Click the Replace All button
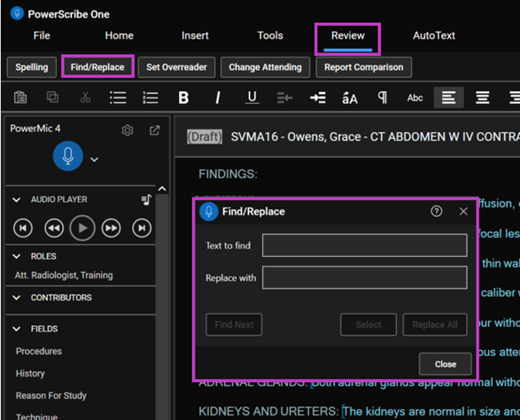Viewport: 520px width, 420px height. tap(435, 324)
